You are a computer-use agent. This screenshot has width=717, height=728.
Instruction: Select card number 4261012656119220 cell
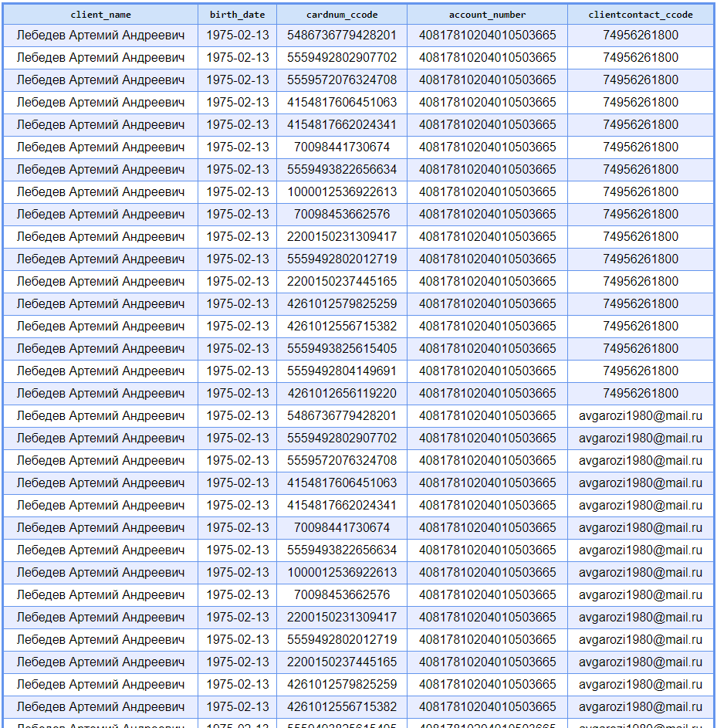click(x=341, y=393)
